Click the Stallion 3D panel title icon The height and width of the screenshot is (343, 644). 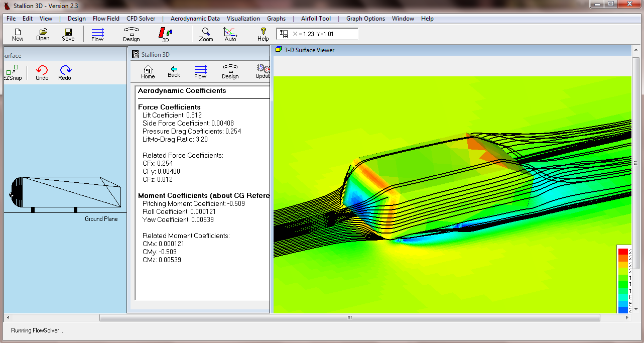pyautogui.click(x=136, y=54)
